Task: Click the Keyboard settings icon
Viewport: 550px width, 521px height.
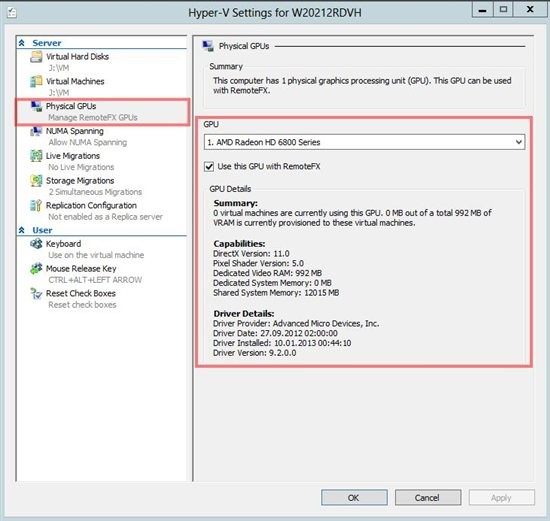Action: [36, 243]
